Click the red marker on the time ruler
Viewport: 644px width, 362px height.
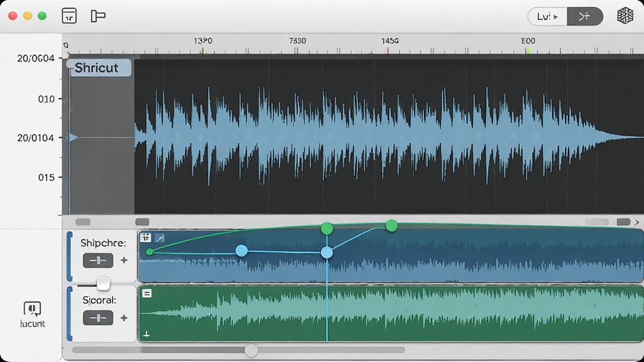387,51
